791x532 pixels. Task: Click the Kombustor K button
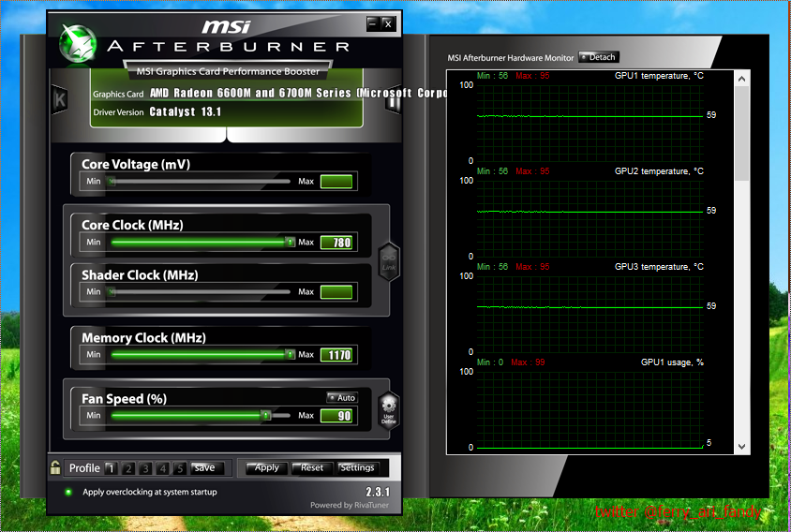(60, 99)
